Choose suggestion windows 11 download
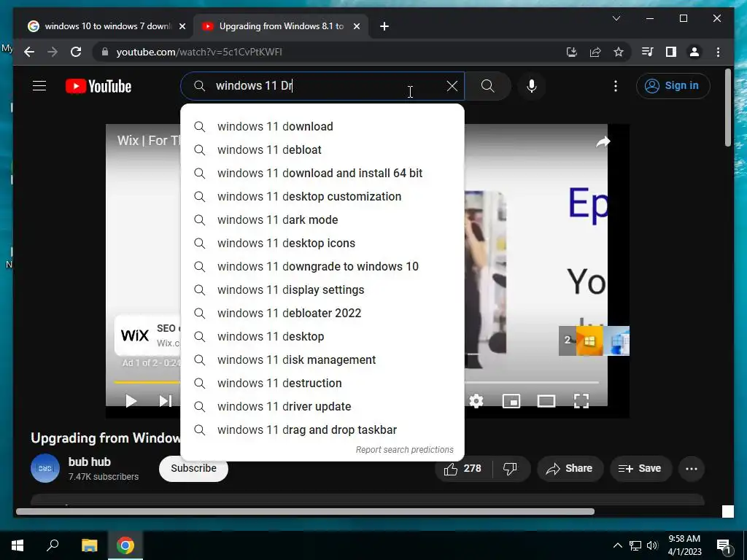The image size is (747, 560). (322, 127)
